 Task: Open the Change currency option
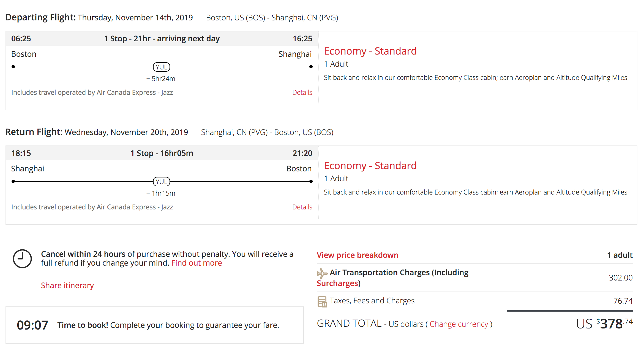click(459, 324)
